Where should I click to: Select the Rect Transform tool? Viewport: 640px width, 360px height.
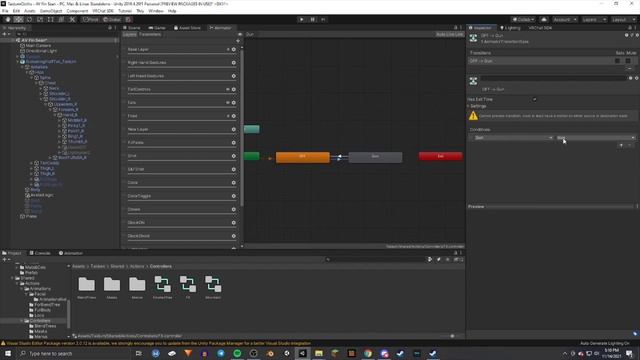click(x=51, y=20)
